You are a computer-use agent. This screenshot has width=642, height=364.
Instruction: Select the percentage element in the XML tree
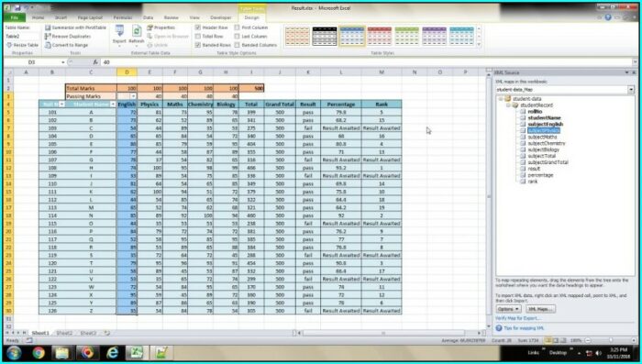pos(540,175)
